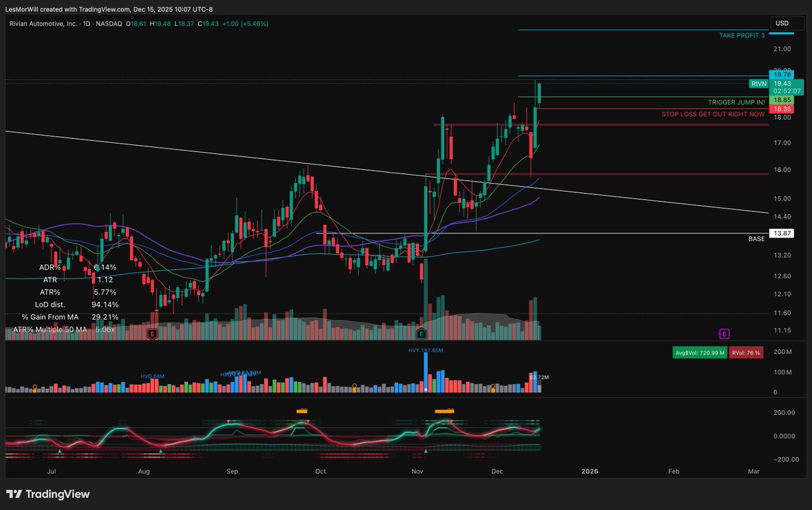Screen dimensions: 812x510
Task: Click the ATR% 5.77% stat row
Action: (x=78, y=292)
